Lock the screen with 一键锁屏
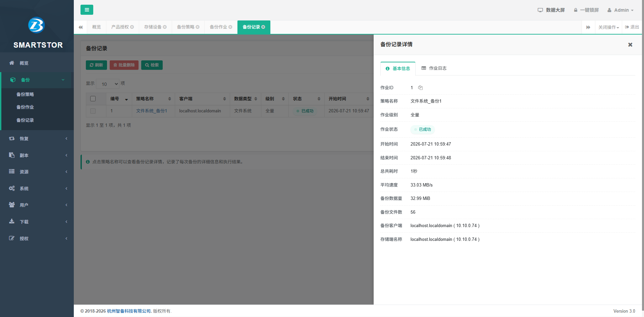The width and height of the screenshot is (644, 317). pos(586,10)
